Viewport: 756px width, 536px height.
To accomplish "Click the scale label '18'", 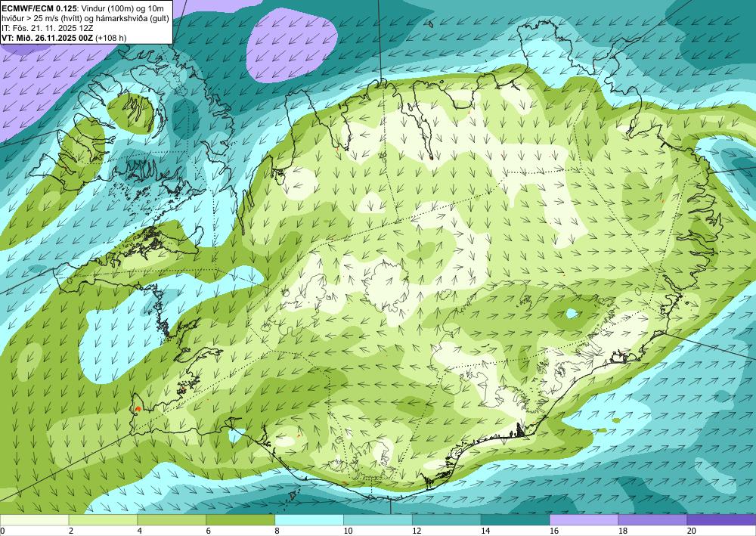I will [x=623, y=531].
